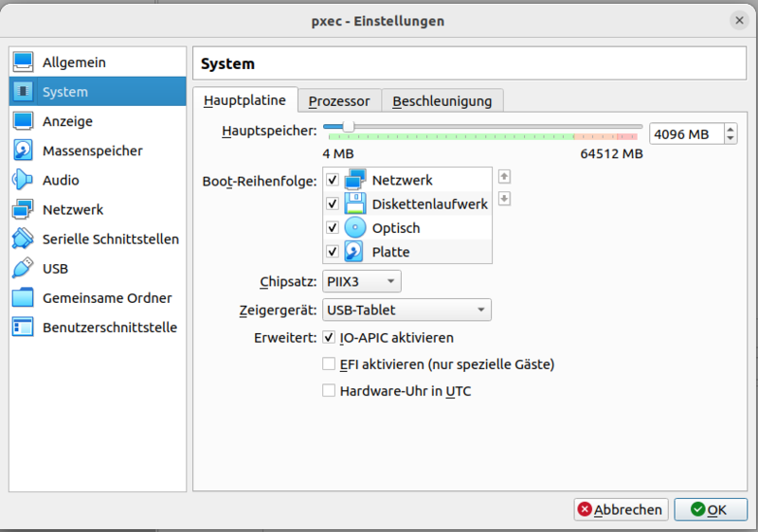Open the Chipsatz PIIX3 dropdown
758x532 pixels.
tap(362, 281)
